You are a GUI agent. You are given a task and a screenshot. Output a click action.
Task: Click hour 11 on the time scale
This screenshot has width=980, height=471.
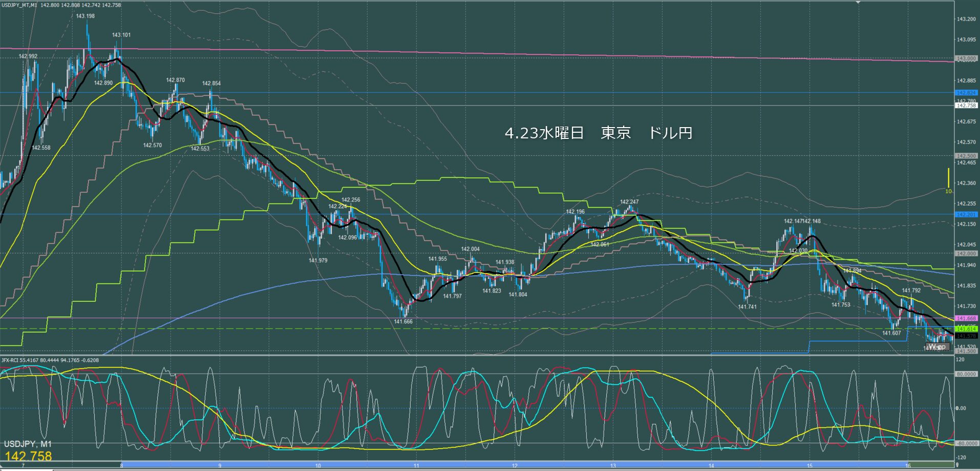coord(416,466)
